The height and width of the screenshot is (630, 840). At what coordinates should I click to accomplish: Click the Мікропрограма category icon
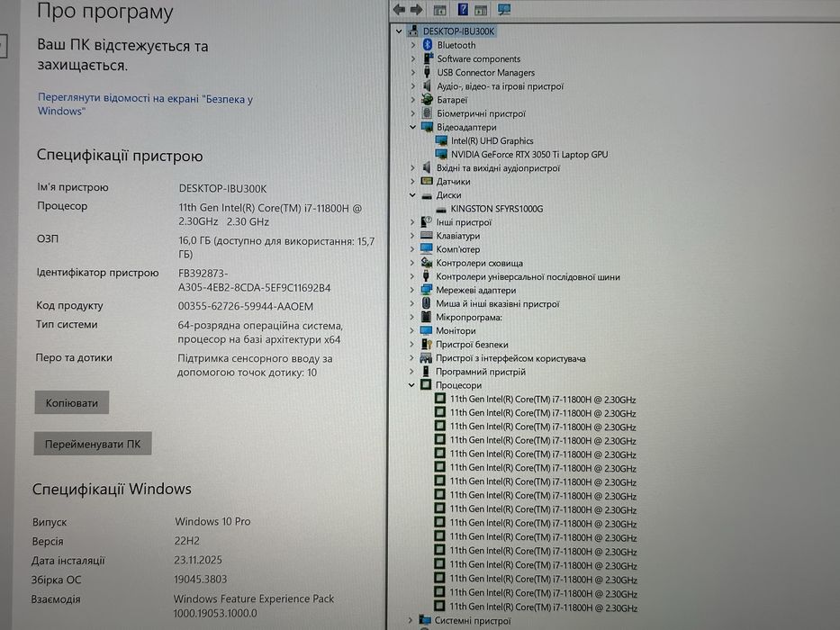[x=426, y=317]
